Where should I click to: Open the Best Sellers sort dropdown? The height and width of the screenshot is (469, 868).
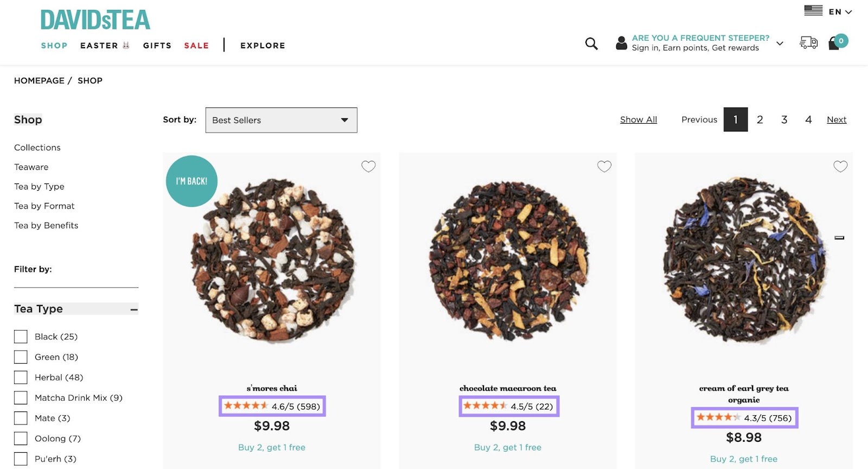coord(280,120)
